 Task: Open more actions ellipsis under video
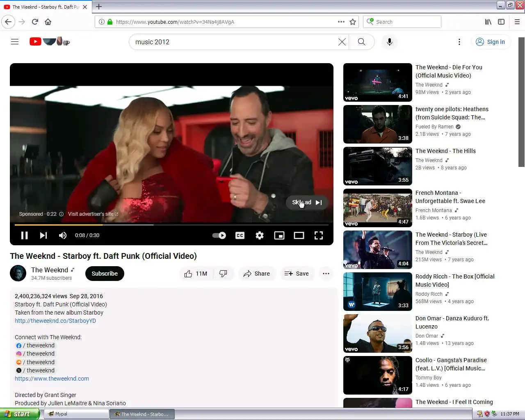pyautogui.click(x=326, y=274)
